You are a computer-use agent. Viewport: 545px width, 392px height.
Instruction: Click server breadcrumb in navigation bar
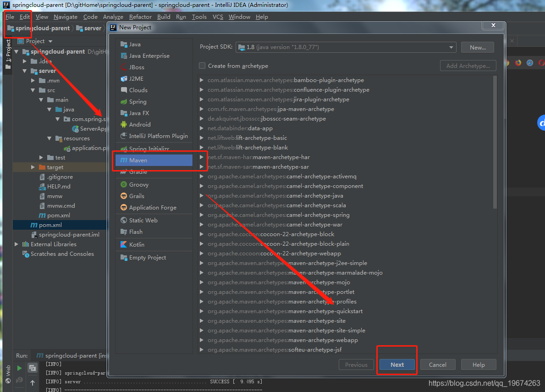89,28
